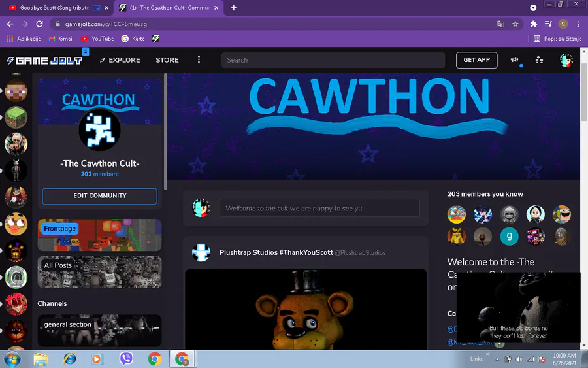Switch to the Goodbye Scott YouTube tab

(55, 7)
